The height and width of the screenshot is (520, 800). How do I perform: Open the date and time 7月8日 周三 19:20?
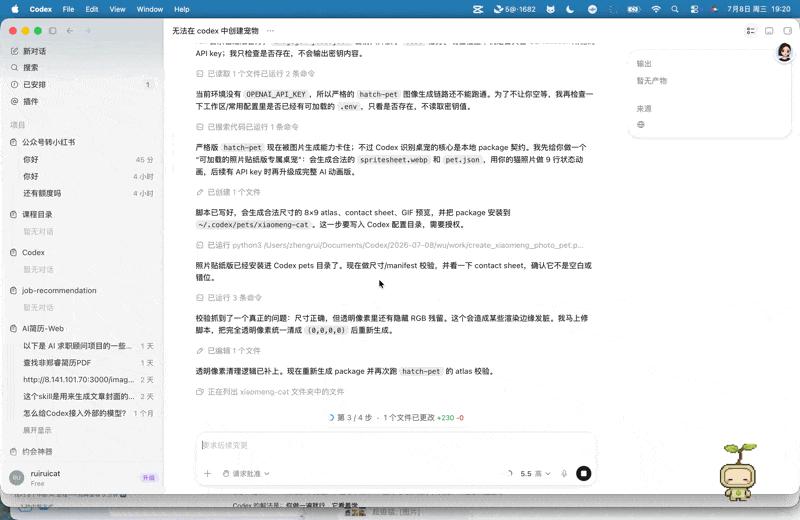point(759,9)
